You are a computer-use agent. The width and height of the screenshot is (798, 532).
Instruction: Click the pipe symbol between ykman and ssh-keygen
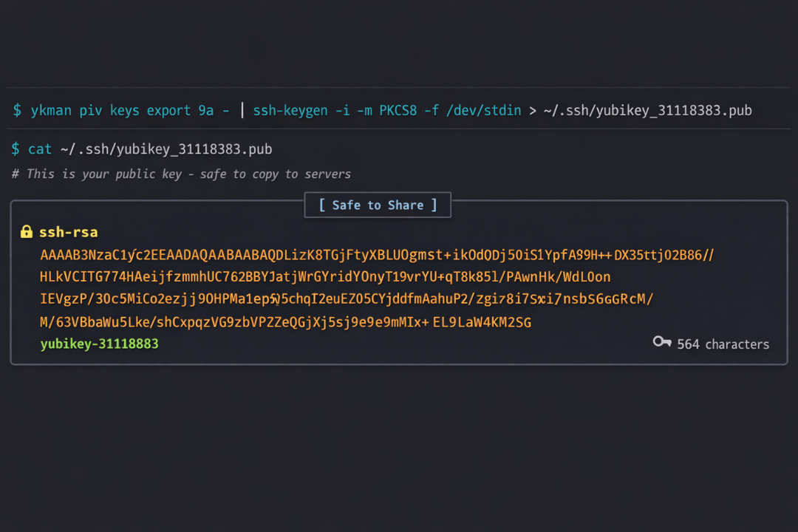[x=242, y=110]
